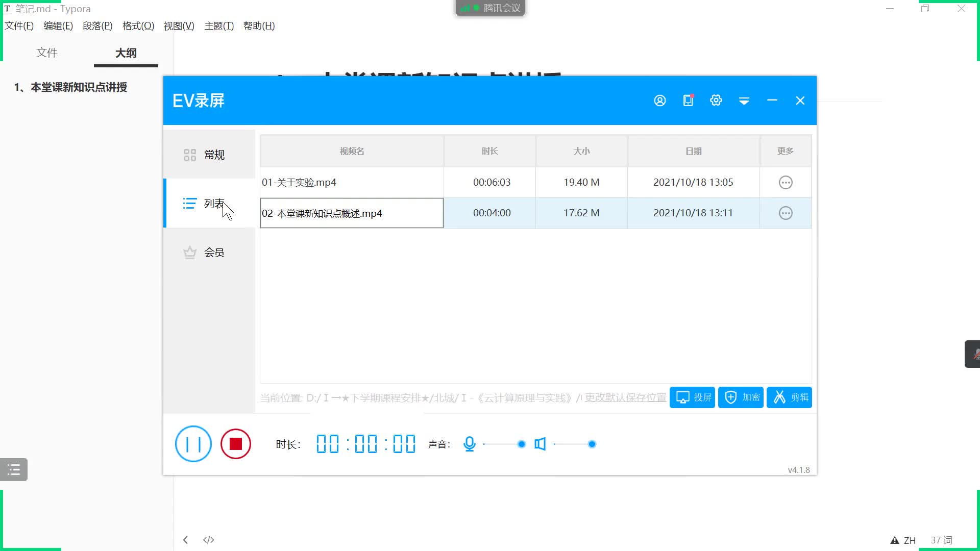980x551 pixels.
Task: Open Typora 视图(V) menu
Action: pyautogui.click(x=179, y=26)
